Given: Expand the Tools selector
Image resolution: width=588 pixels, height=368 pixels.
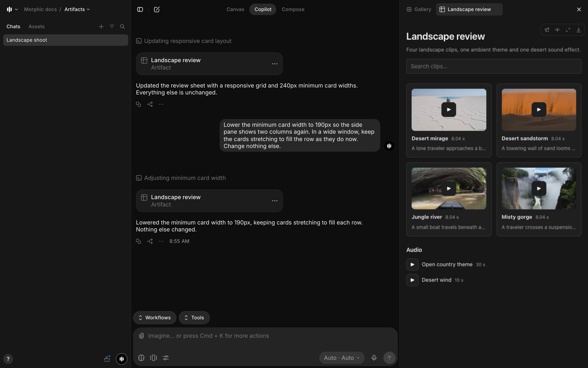Looking at the screenshot, I should (x=194, y=318).
